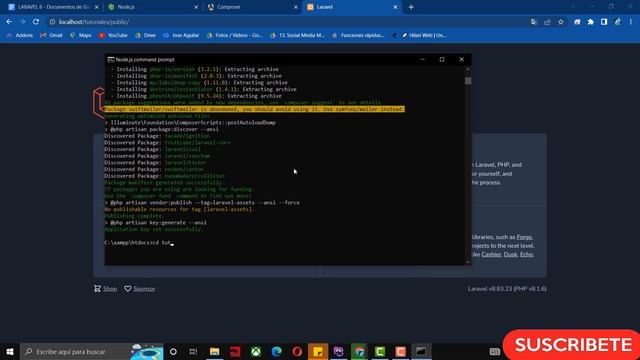Open the Hilari Web bookmark
The height and width of the screenshot is (360, 640).
[424, 36]
